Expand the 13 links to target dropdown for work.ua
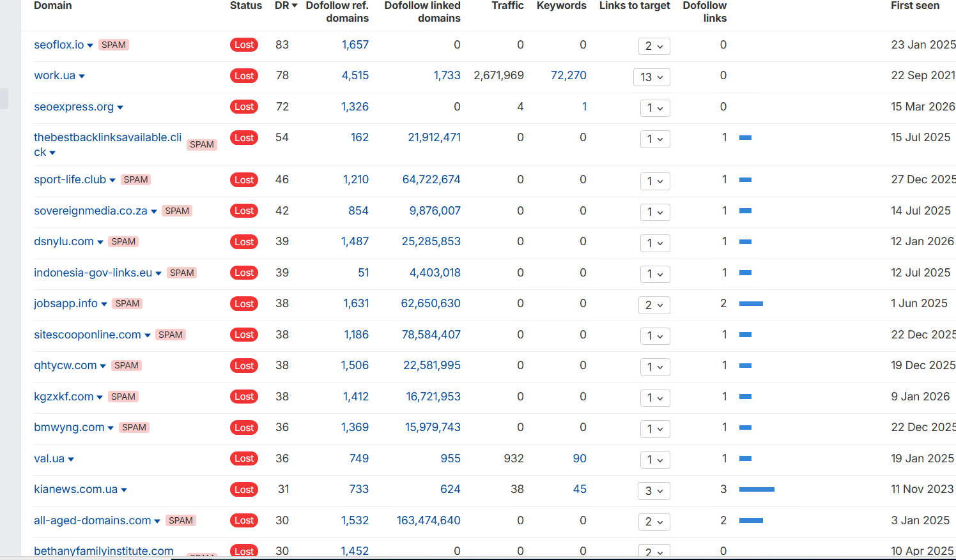 pos(652,77)
